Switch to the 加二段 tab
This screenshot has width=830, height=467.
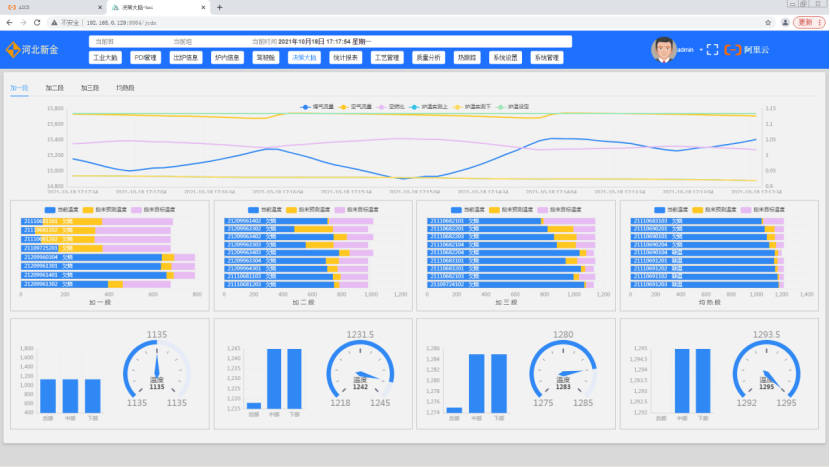55,88
